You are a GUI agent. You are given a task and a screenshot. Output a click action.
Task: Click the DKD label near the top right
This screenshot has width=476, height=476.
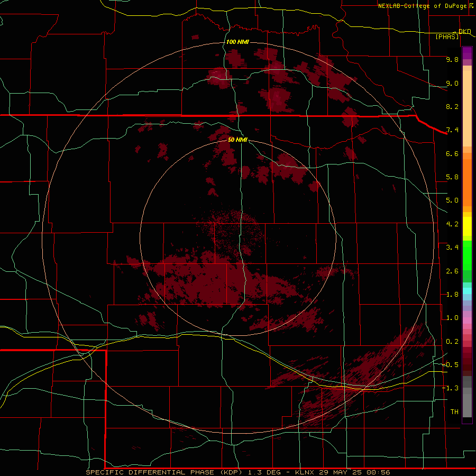pos(465,31)
